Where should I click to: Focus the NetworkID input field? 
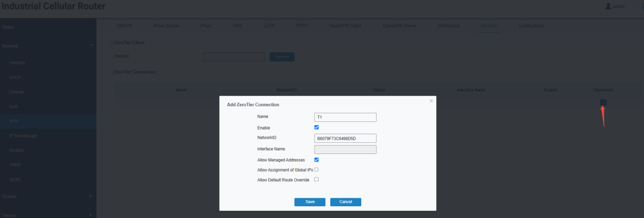pos(346,138)
